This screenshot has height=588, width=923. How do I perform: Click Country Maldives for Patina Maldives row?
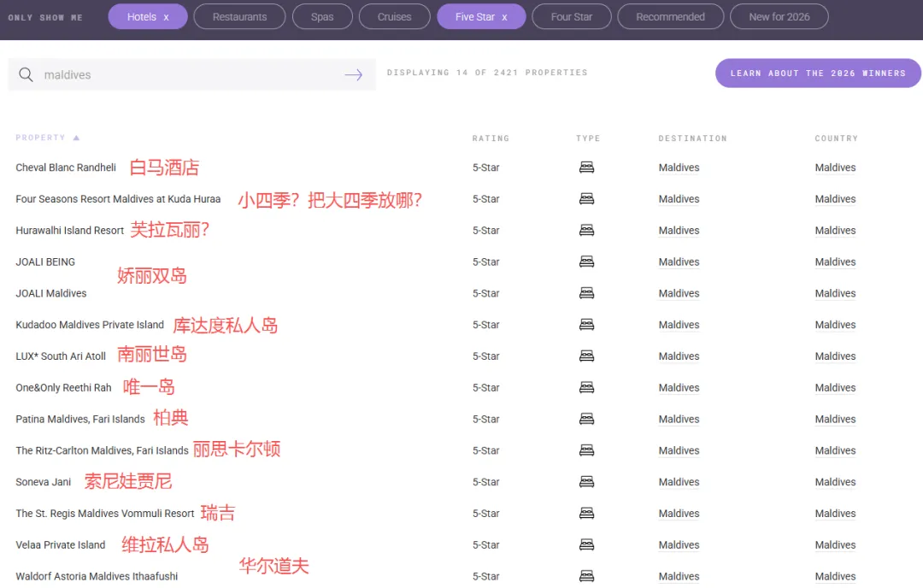(x=835, y=419)
